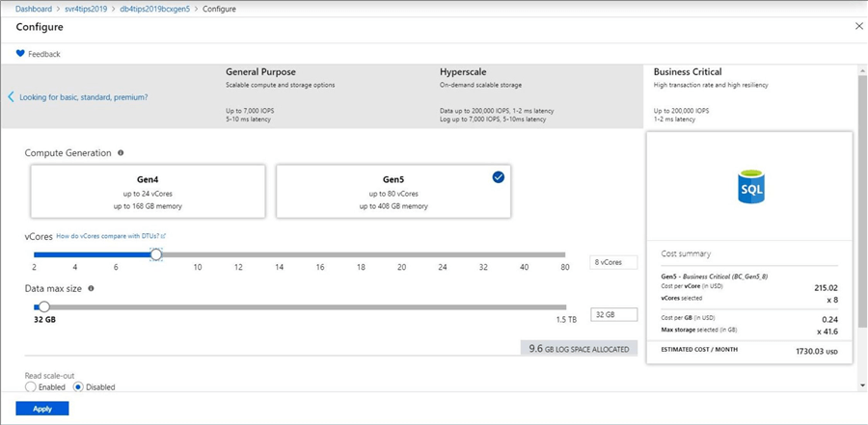This screenshot has height=425, width=868.
Task: Close the Configure blade
Action: pos(858,27)
